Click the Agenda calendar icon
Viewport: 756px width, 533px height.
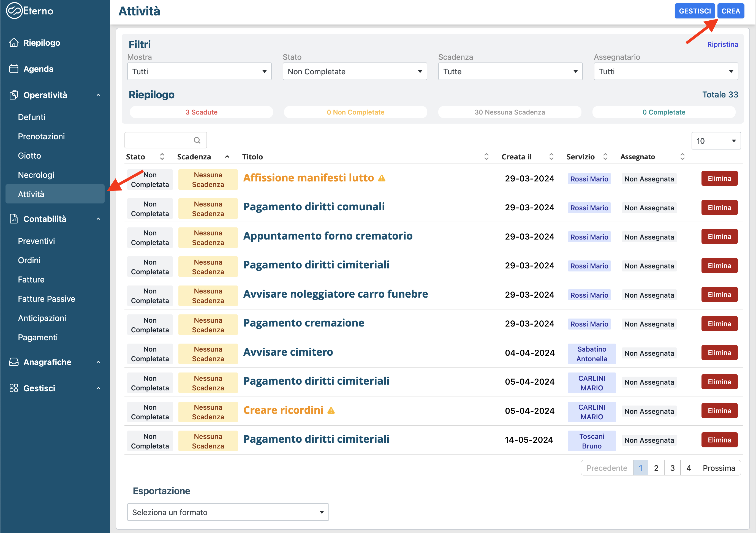point(14,69)
